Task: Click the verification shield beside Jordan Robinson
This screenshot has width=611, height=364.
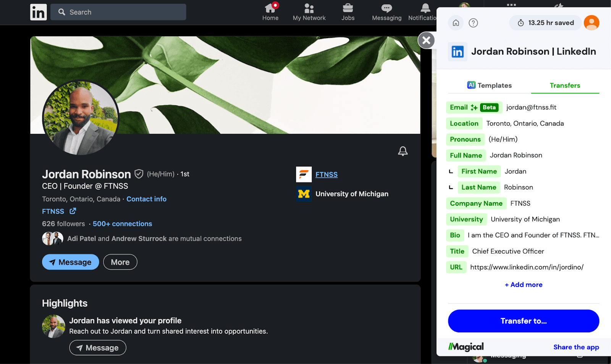Action: 139,174
